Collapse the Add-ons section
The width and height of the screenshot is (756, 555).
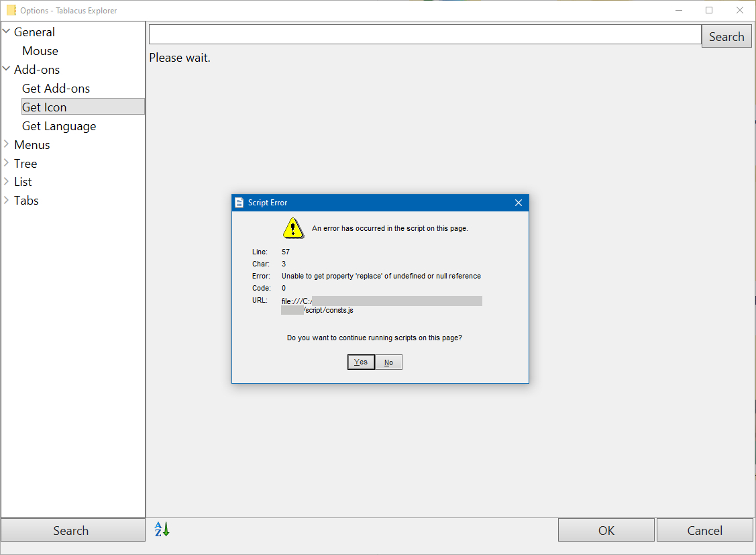coord(7,69)
